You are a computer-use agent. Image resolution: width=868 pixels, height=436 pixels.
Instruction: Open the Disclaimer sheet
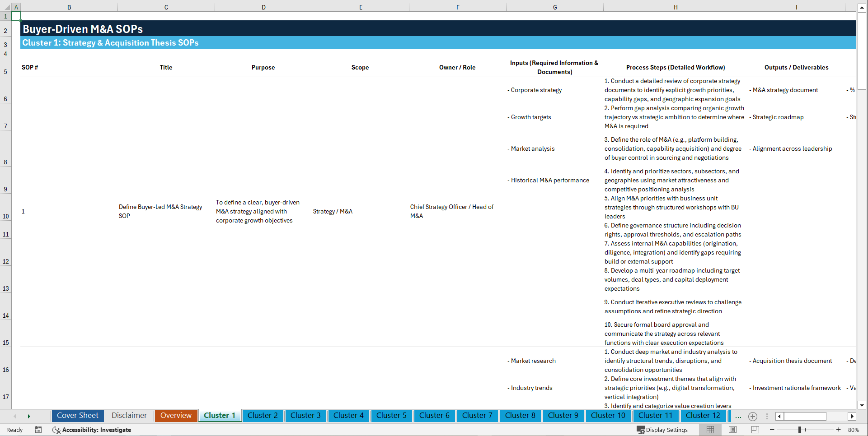[x=129, y=416]
